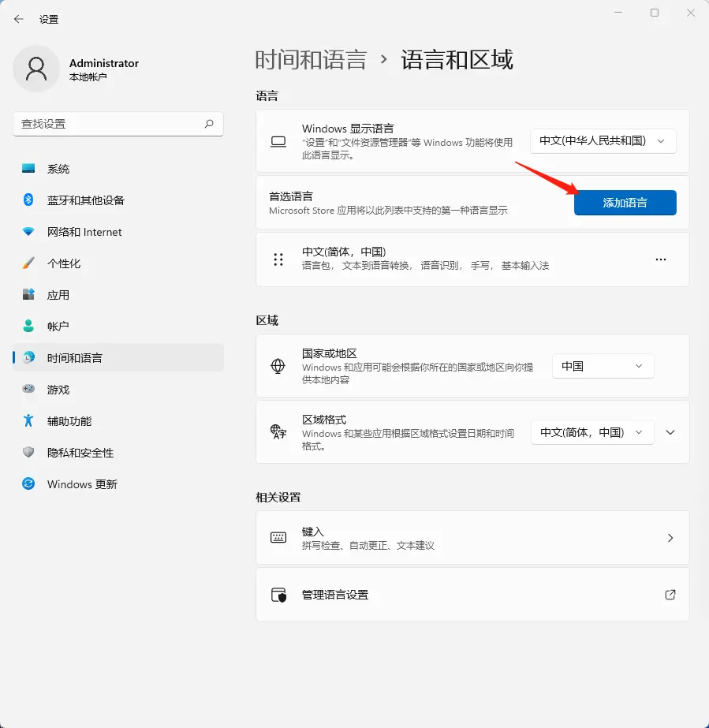Image resolution: width=709 pixels, height=728 pixels.
Task: Open the 国家或地区 dropdown showing 中国
Action: pyautogui.click(x=603, y=366)
